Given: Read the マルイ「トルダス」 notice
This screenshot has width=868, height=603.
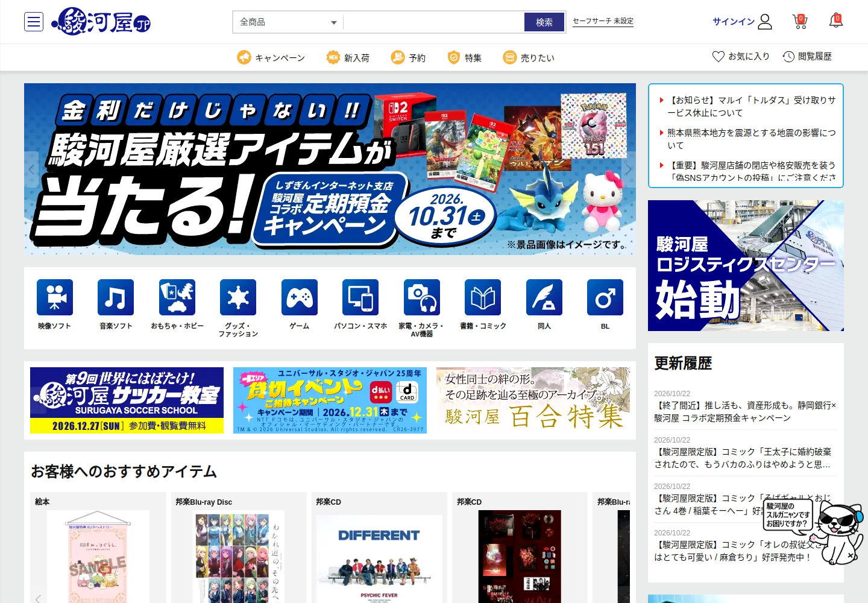Looking at the screenshot, I should coord(752,106).
